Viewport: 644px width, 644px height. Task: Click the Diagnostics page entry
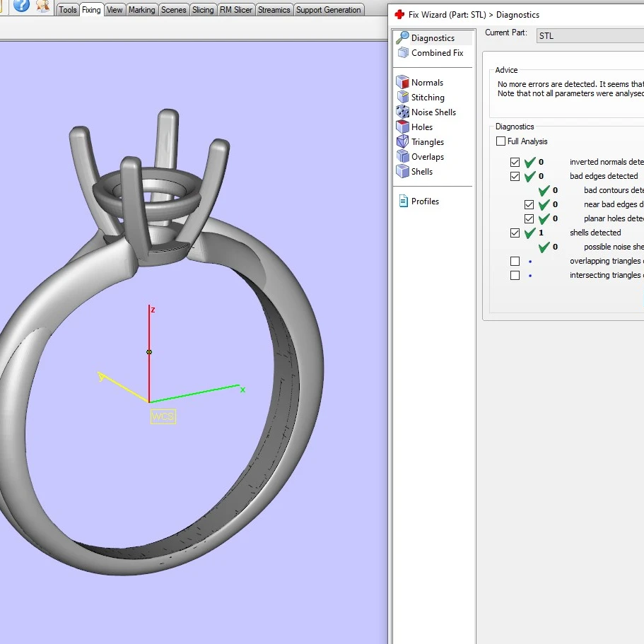[x=433, y=37]
